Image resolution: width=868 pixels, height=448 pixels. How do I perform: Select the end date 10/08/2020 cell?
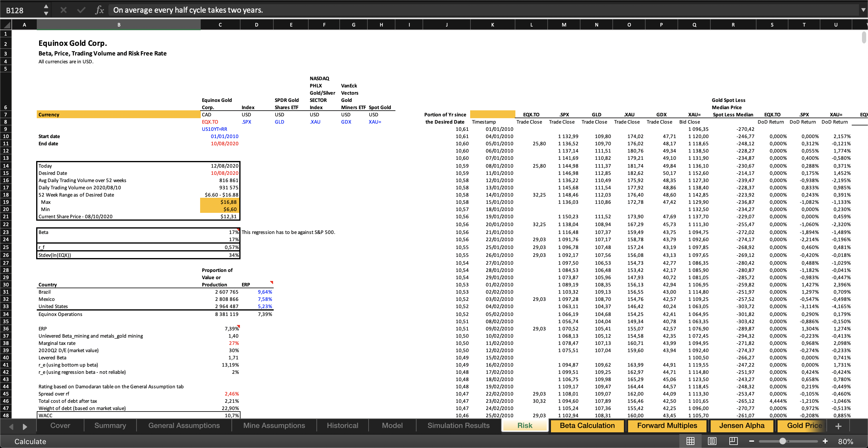[220, 144]
